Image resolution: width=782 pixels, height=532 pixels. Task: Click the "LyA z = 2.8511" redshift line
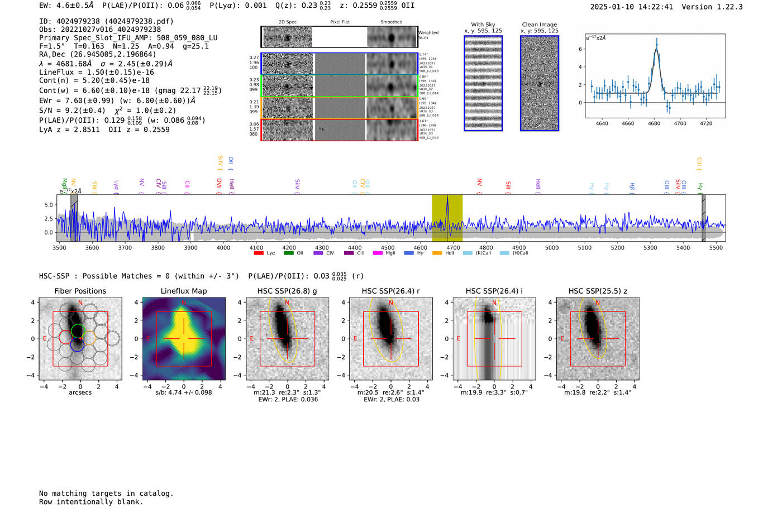[69, 130]
